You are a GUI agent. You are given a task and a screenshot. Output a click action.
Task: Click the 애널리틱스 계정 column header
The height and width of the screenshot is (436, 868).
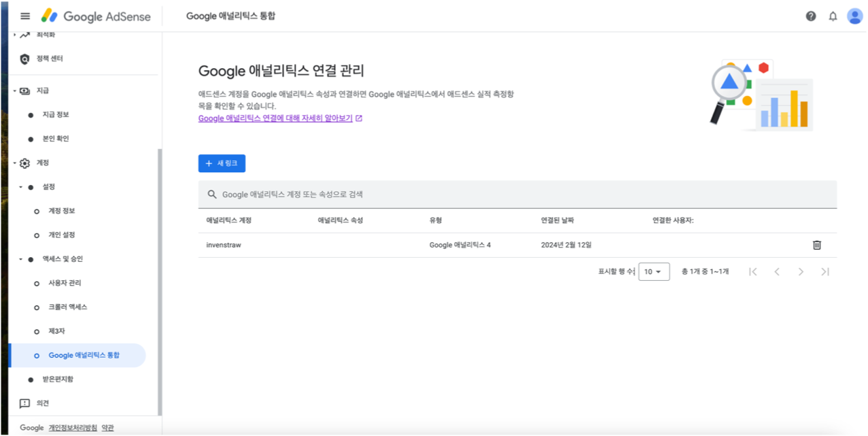pyautogui.click(x=229, y=221)
